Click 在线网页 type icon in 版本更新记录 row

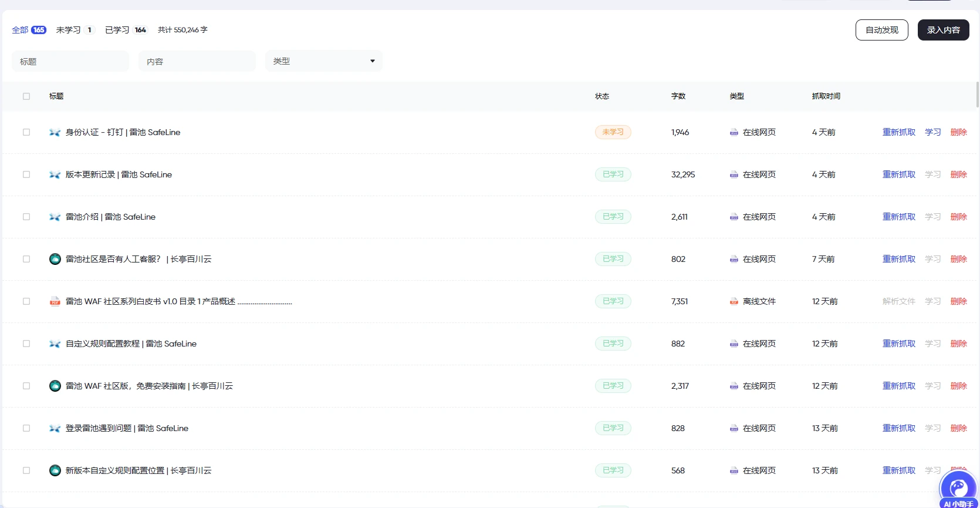tap(734, 175)
